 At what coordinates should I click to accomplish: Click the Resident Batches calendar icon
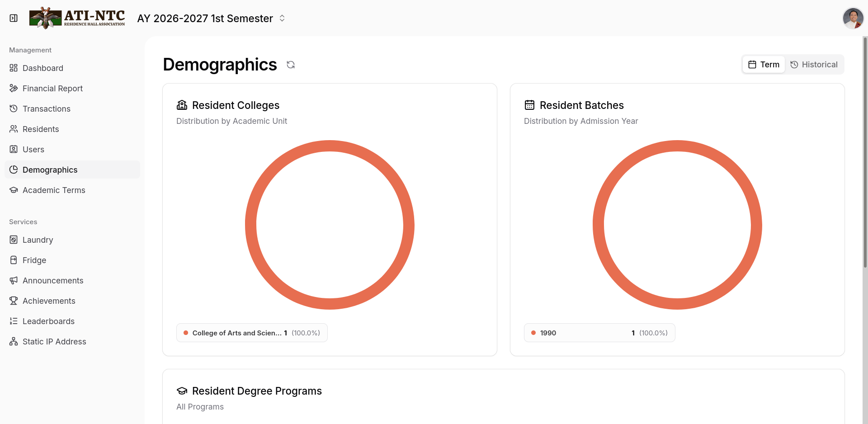click(x=529, y=105)
